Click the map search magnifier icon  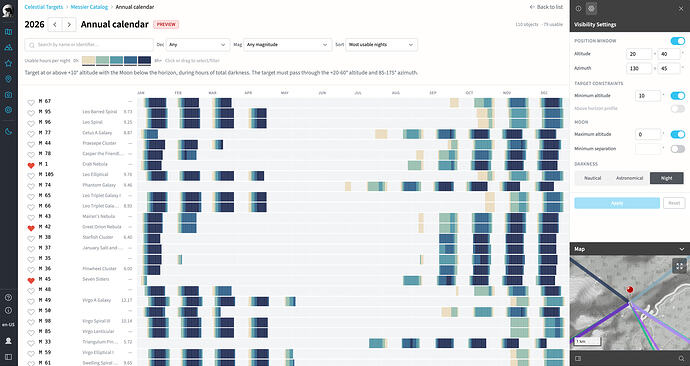click(x=681, y=359)
